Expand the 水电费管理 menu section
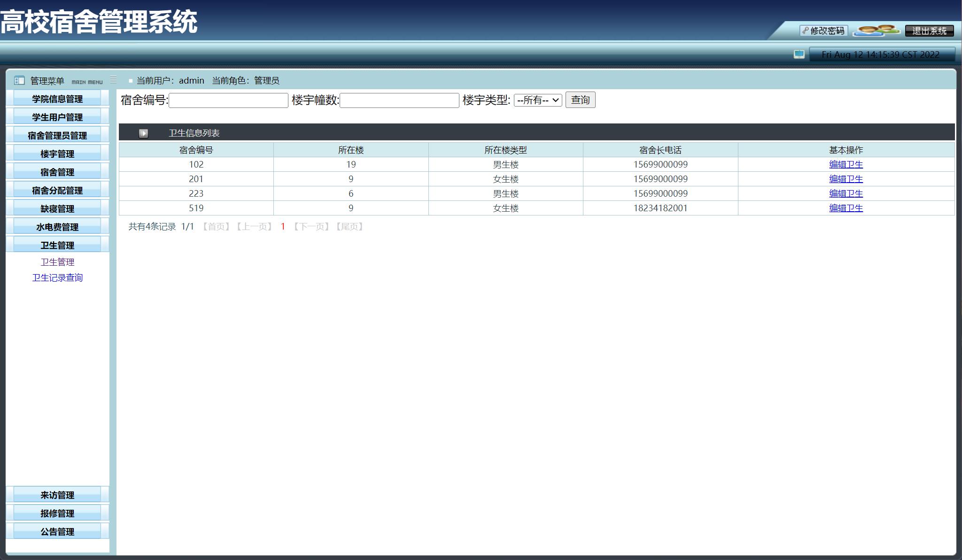962x560 pixels. 57,227
